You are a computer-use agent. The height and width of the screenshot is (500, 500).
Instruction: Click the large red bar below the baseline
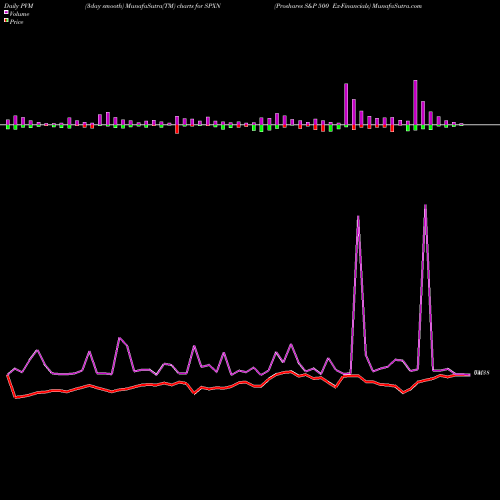click(x=177, y=129)
